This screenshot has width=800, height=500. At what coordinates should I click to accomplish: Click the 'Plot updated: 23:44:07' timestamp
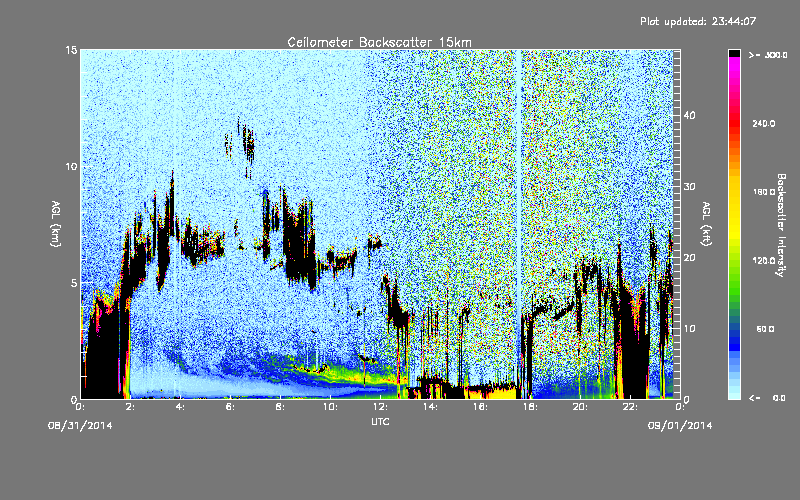(698, 21)
